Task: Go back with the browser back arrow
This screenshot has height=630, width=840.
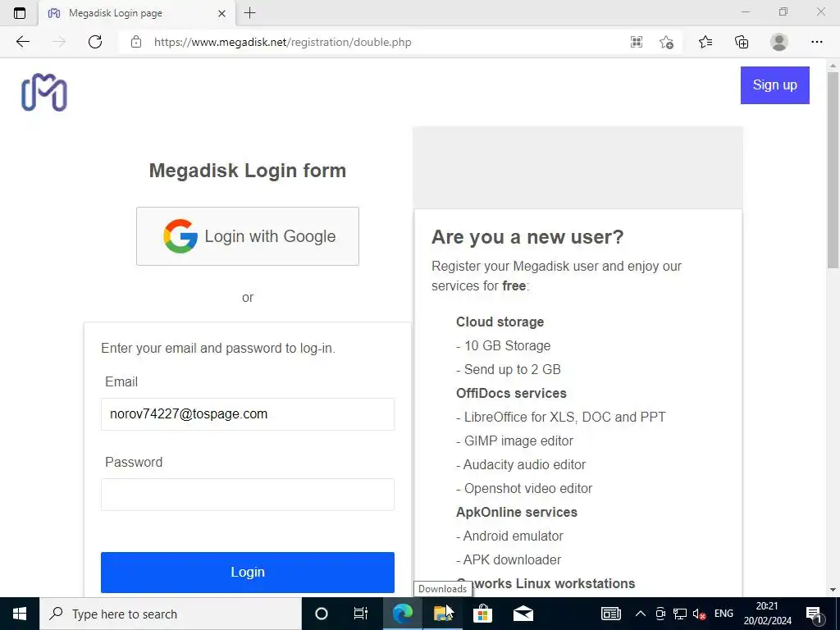Action: [x=22, y=42]
